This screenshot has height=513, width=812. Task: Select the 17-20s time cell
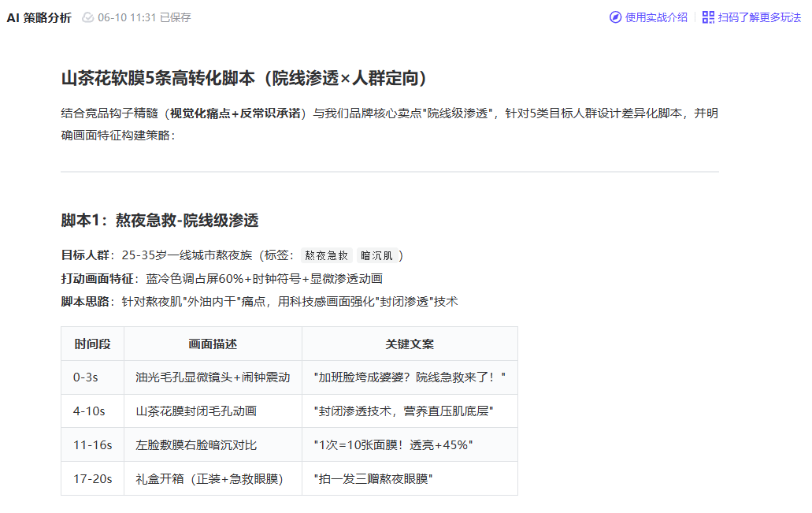pos(92,478)
